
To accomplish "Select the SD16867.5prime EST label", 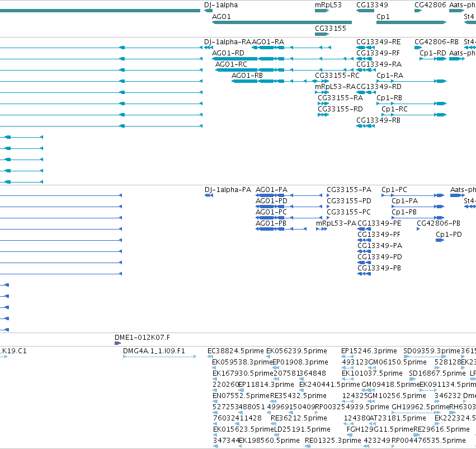I will 437,373.
